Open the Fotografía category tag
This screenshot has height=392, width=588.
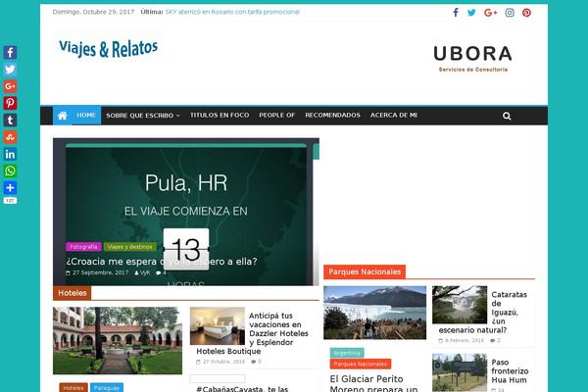tap(83, 247)
